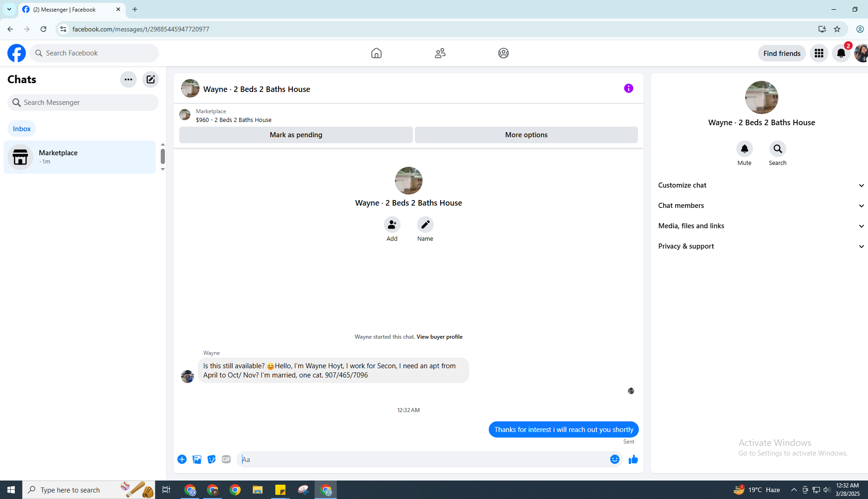Screen dimensions: 868x499
Task: Click the Search Facebook field
Action: pyautogui.click(x=95, y=53)
